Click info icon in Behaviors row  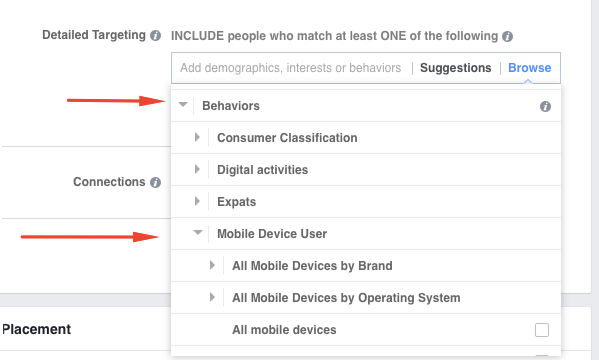(x=545, y=106)
